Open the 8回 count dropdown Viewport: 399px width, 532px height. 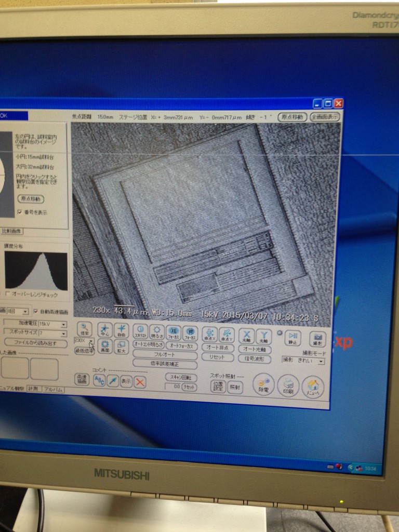pos(17,311)
